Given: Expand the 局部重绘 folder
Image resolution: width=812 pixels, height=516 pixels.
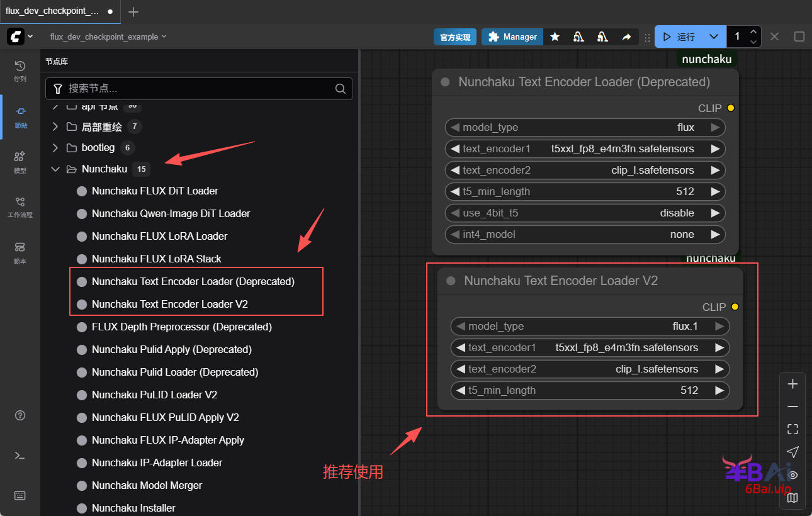Looking at the screenshot, I should coord(55,127).
